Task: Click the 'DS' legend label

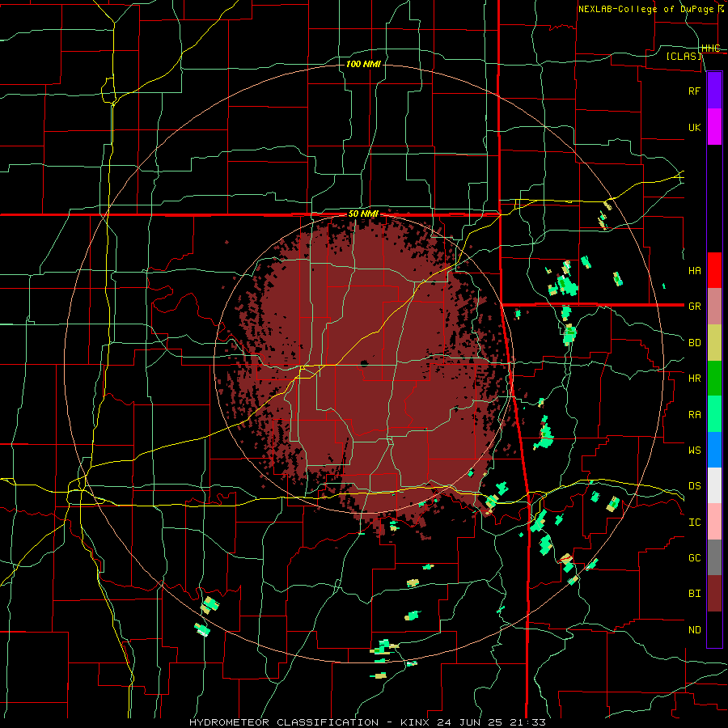Action: pyautogui.click(x=694, y=486)
